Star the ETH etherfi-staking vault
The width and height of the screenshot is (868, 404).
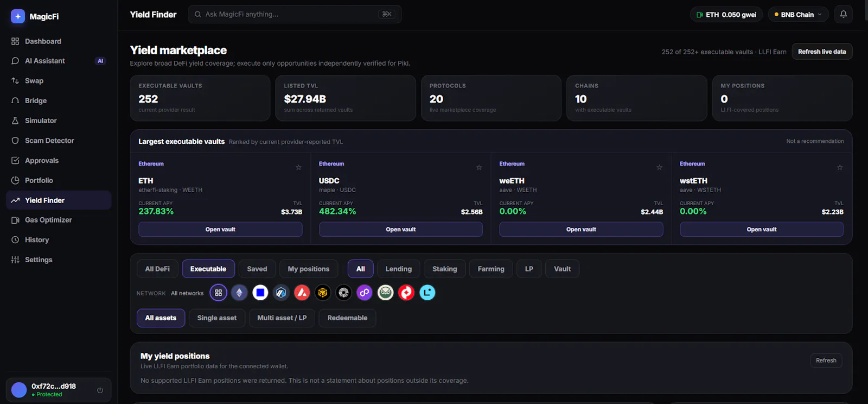[298, 167]
